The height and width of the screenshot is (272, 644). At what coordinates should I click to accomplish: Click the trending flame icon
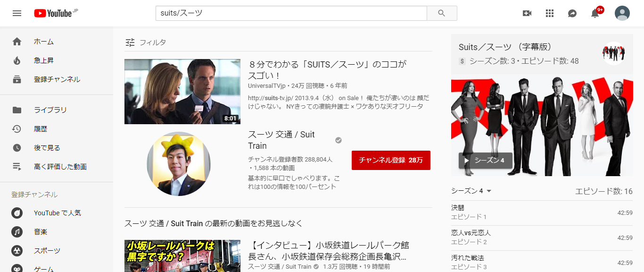pos(17,60)
